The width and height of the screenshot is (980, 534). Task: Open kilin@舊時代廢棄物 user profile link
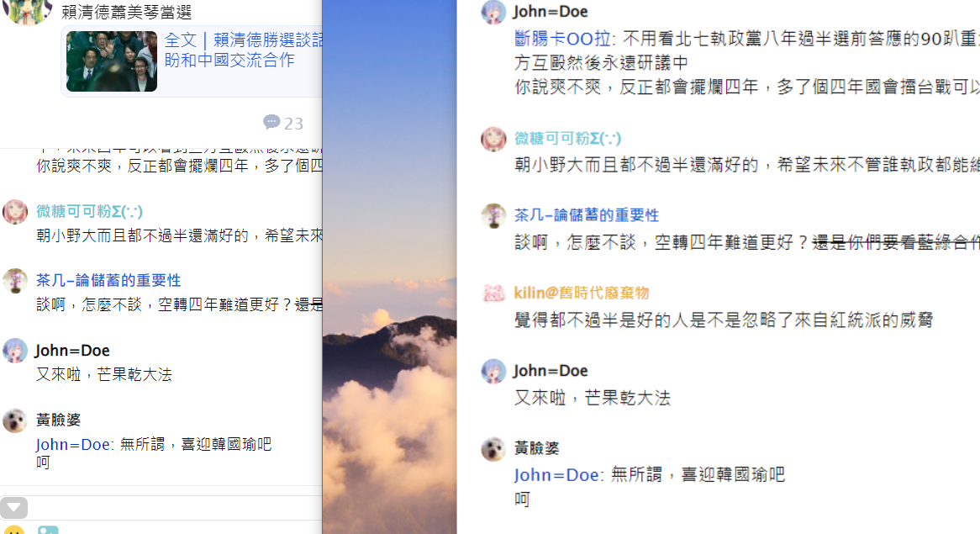pyautogui.click(x=582, y=293)
